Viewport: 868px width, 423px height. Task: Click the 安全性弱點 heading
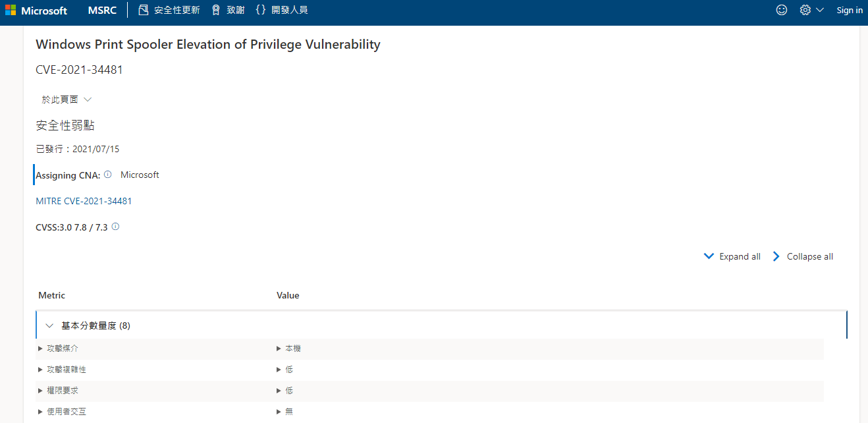point(65,125)
